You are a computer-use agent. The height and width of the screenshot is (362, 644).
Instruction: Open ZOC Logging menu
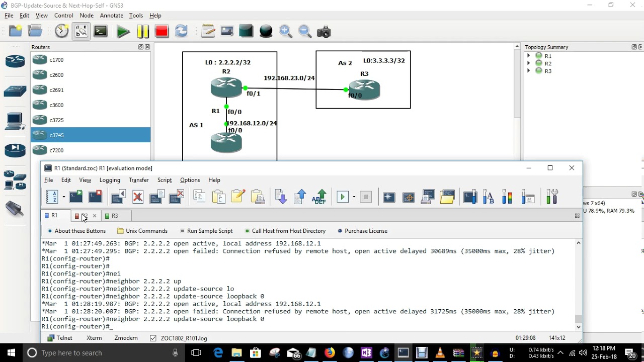110,180
